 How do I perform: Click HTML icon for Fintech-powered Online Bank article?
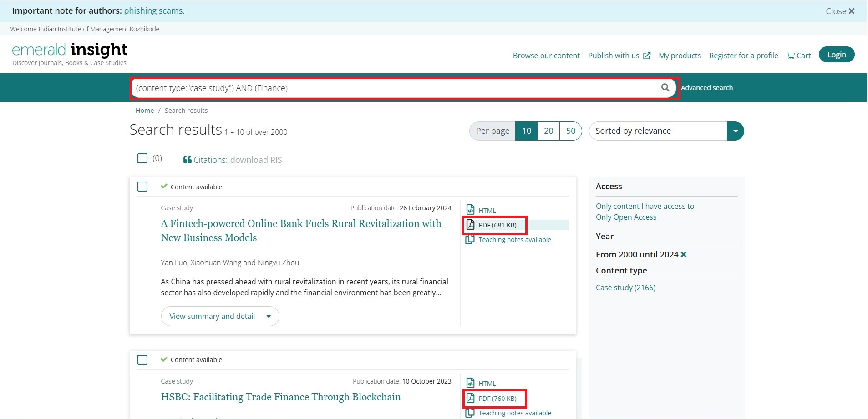(x=471, y=210)
